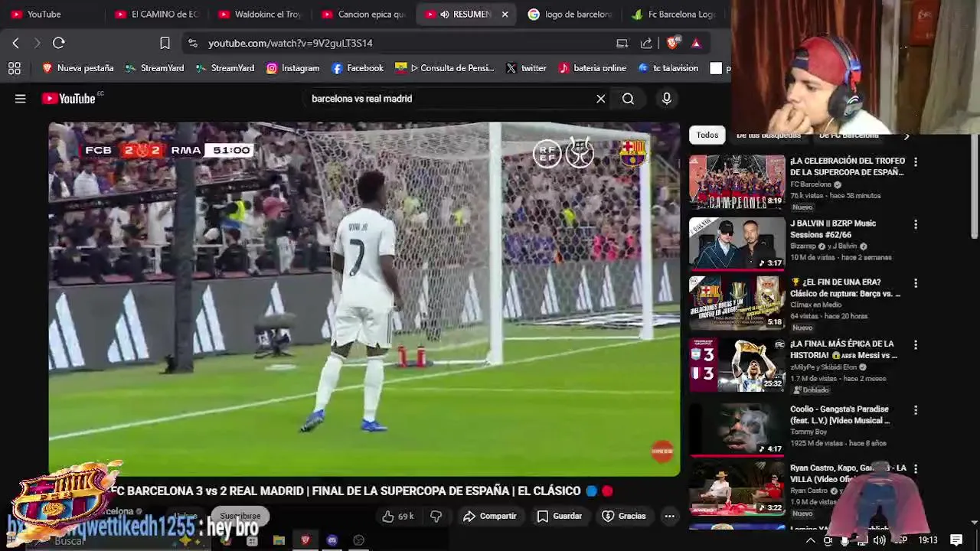Dislike the video with thumbs down
980x551 pixels.
[x=436, y=517]
